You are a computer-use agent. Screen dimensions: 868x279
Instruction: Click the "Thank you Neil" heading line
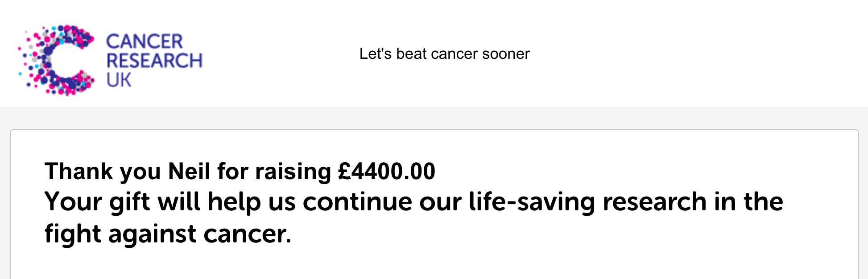(x=240, y=172)
